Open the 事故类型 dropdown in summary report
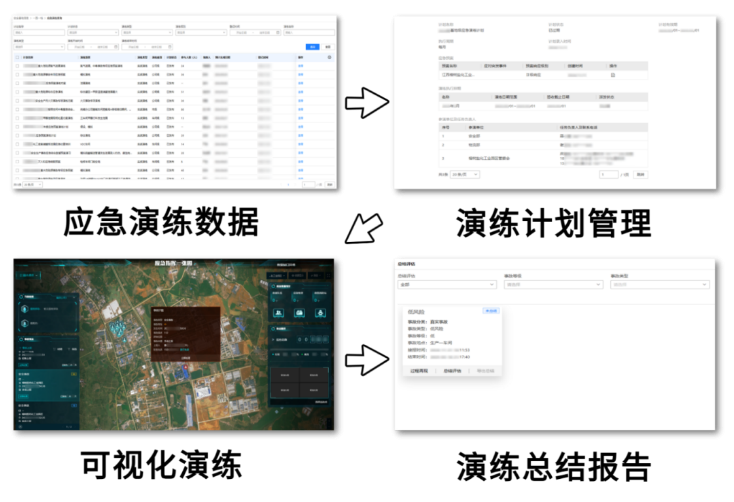 (x=660, y=285)
